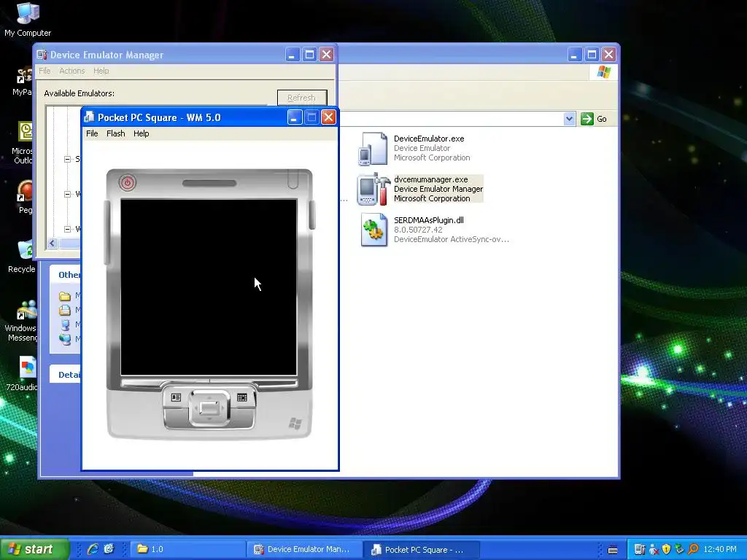Click the Safely Remove Hardware tray icon
This screenshot has width=747, height=560.
[x=680, y=550]
